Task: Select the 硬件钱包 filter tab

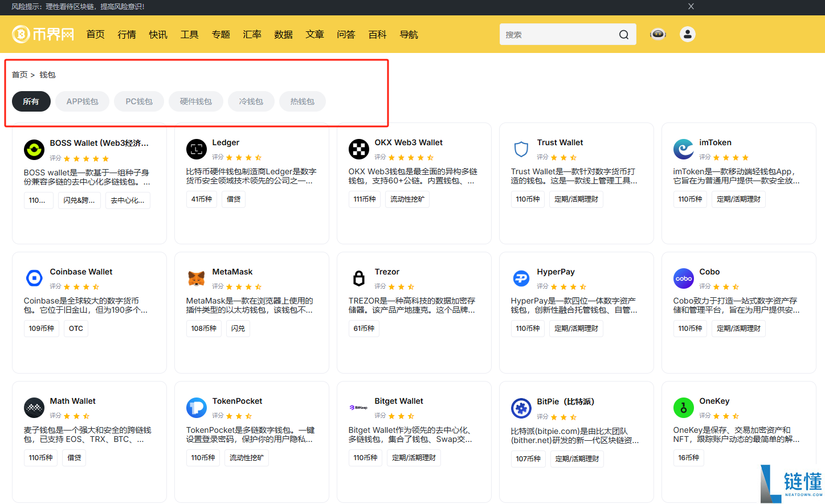Action: [x=196, y=101]
